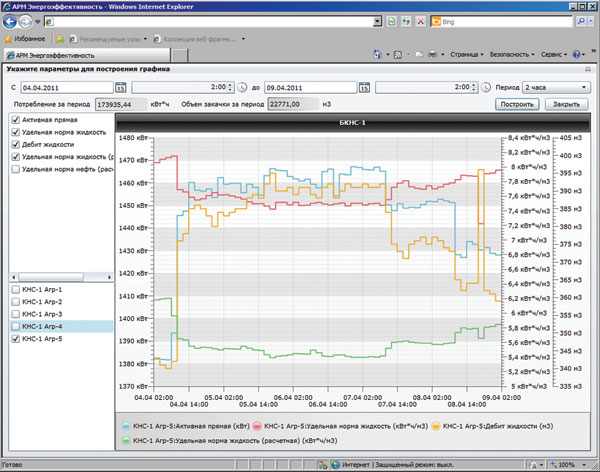Viewport: 600px width, 472px height.
Task: Uncheck КНС-1 Агр-5 checkbox
Action: [15, 338]
